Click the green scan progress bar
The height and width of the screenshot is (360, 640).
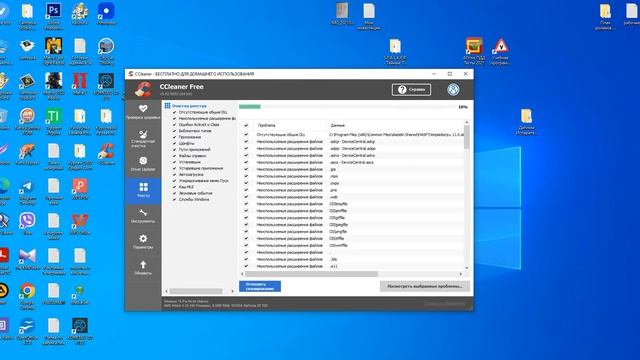pyautogui.click(x=250, y=107)
